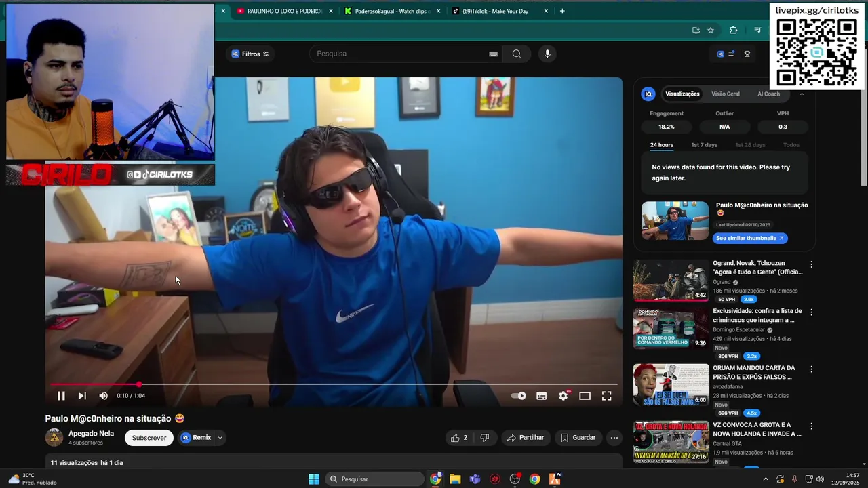Open the Apegado Nela channel avatar
This screenshot has width=868, height=488.
54,438
